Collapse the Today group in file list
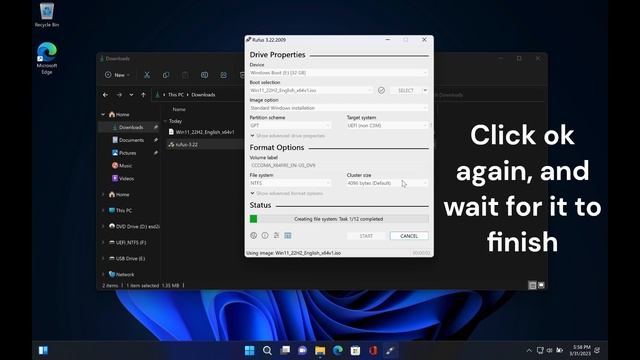The image size is (640, 360). [165, 121]
